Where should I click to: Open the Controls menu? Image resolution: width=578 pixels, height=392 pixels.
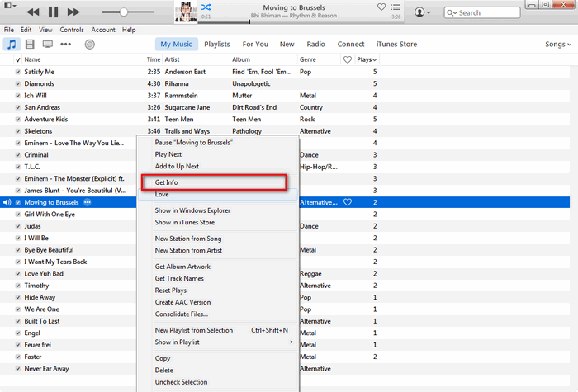coord(72,30)
